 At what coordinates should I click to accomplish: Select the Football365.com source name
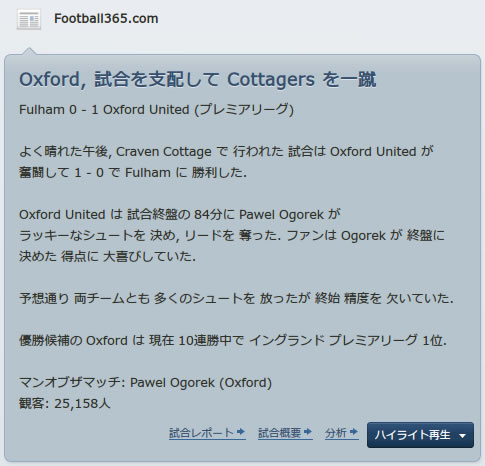[x=106, y=19]
